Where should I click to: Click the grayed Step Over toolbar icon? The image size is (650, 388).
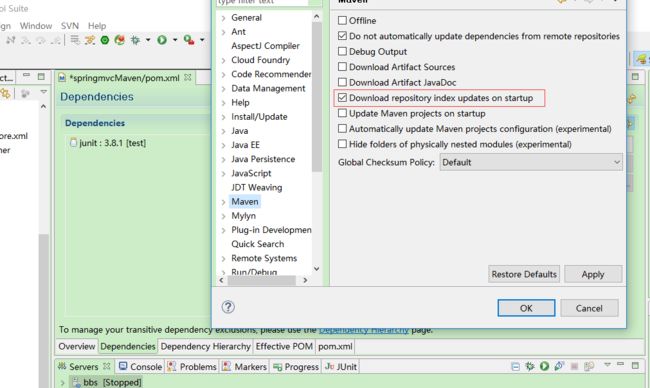coord(41,40)
